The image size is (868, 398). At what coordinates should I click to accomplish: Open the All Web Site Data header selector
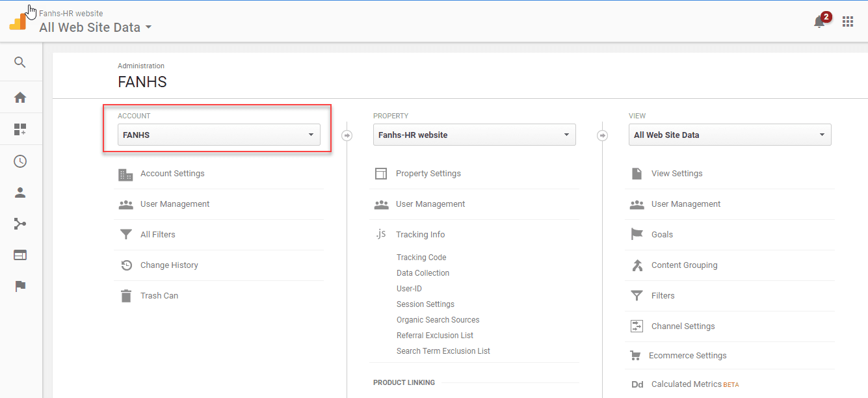point(96,27)
